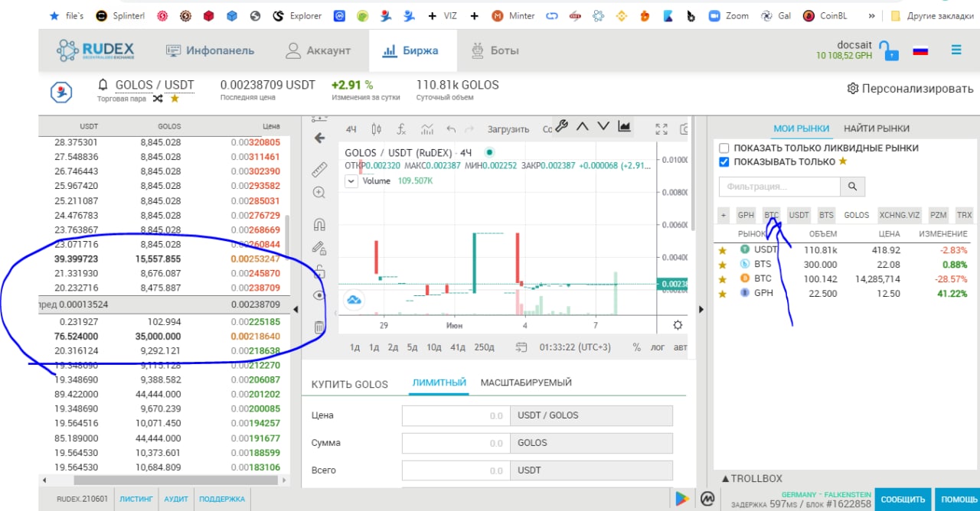Unstar the BTS market row
The width and height of the screenshot is (980, 511).
point(721,264)
